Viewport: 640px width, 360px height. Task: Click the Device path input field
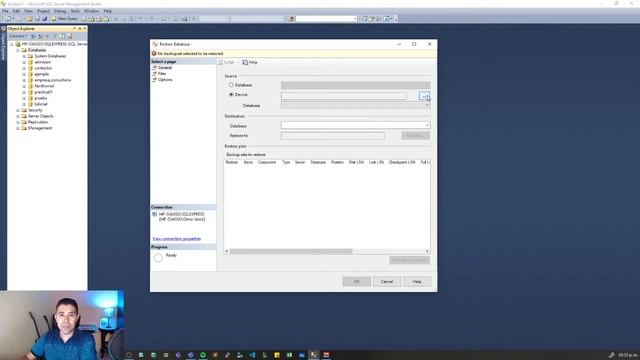pyautogui.click(x=344, y=96)
